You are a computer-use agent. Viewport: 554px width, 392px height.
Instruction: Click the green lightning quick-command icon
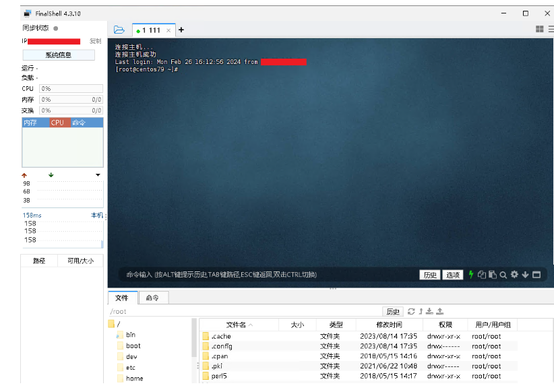click(x=471, y=274)
